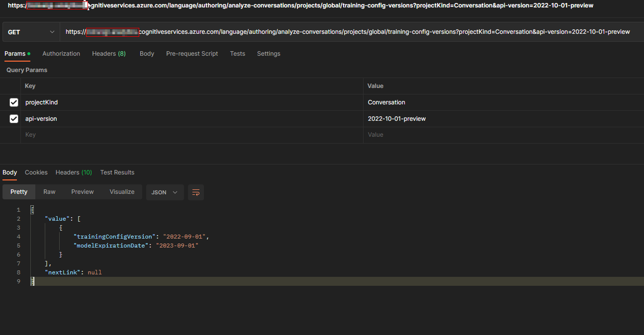Switch to the Tests tab
The image size is (644, 335).
(x=237, y=53)
